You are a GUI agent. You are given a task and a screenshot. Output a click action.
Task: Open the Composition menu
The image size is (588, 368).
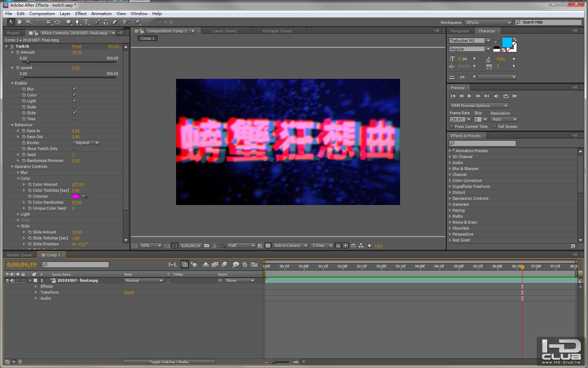(42, 14)
